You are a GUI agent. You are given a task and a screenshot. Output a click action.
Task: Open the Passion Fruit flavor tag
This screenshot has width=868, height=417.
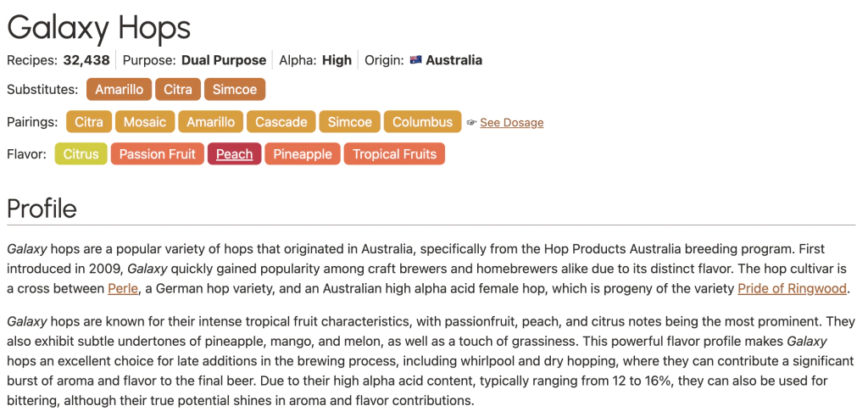[158, 154]
